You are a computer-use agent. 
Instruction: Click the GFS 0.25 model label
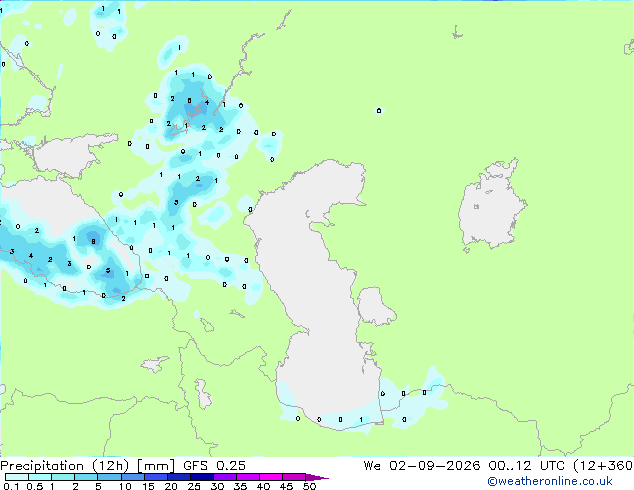click(x=214, y=466)
